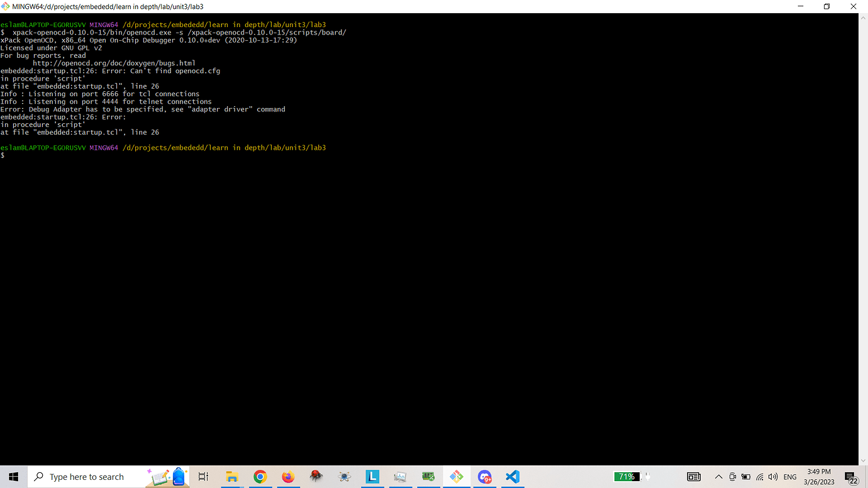Click the 71% battery level indicator

[x=626, y=476]
